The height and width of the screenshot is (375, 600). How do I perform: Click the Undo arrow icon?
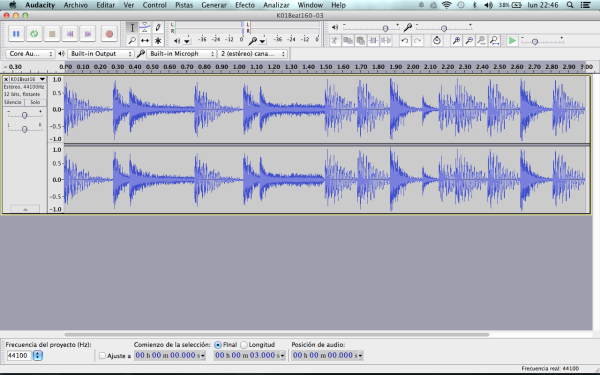405,41
